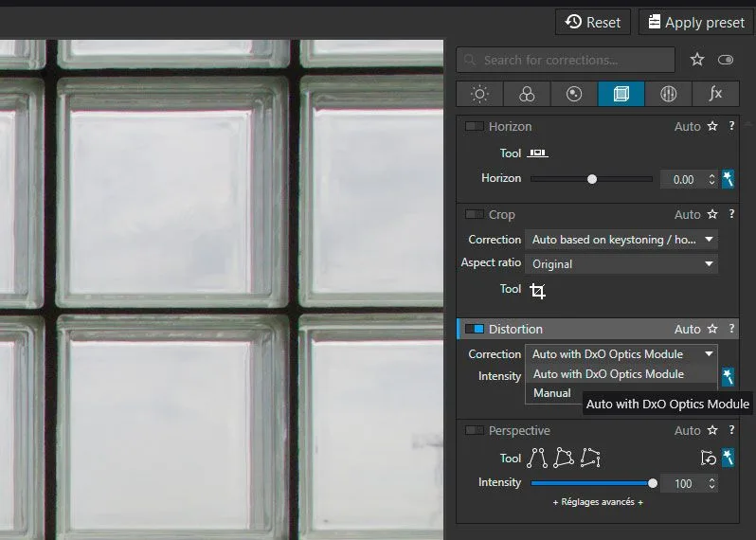The image size is (756, 540).
Task: Expand the Aspect ratio dropdown
Action: [621, 264]
